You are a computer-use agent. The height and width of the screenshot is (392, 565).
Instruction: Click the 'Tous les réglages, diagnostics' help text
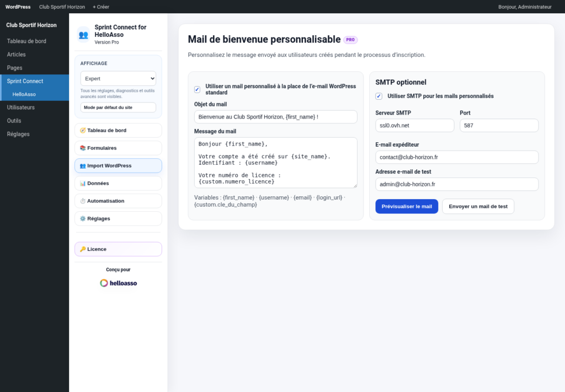tap(118, 94)
